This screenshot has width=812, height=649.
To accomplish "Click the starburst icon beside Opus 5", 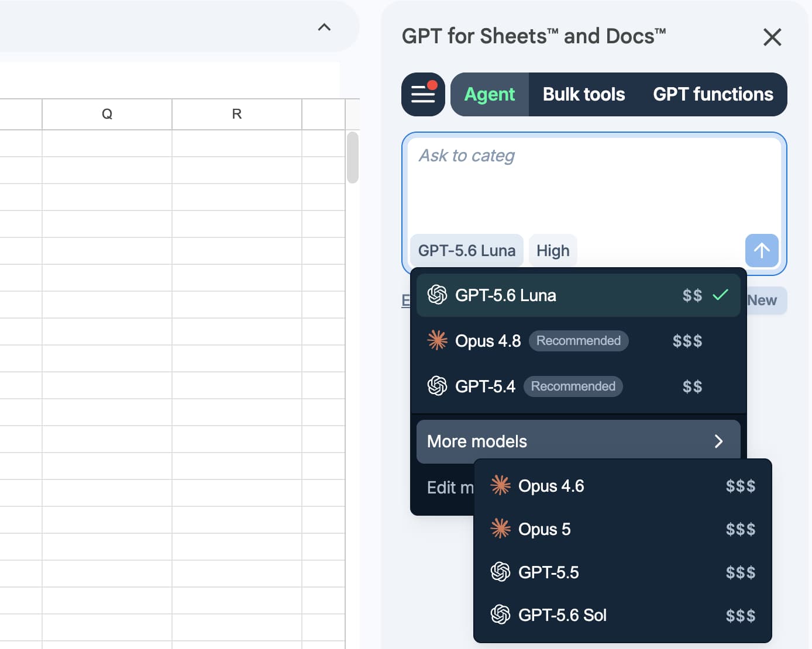I will point(500,529).
